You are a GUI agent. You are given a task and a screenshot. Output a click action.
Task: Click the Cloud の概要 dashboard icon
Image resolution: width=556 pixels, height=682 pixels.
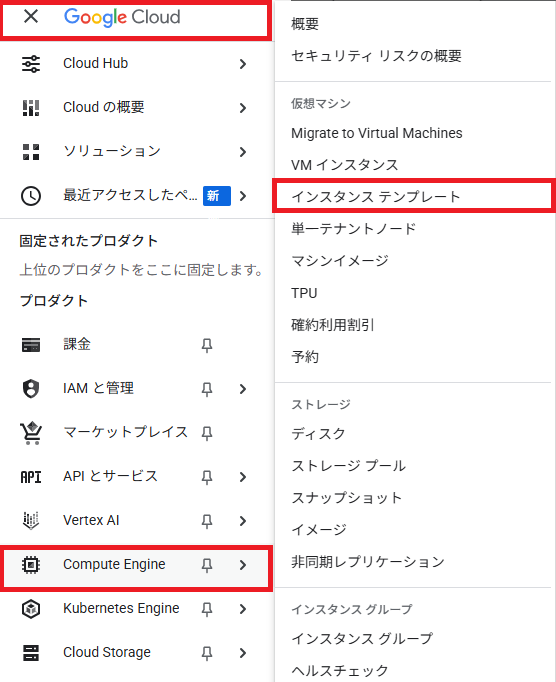point(31,108)
